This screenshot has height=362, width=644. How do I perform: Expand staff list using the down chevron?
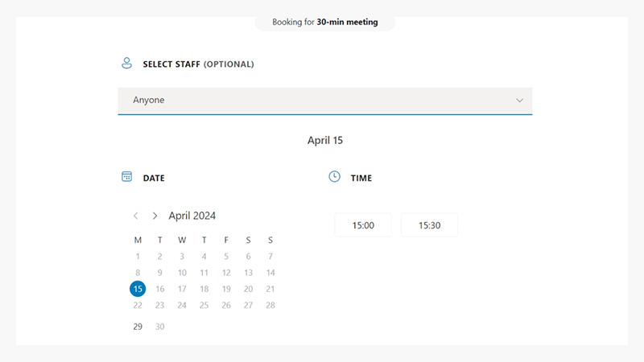519,101
